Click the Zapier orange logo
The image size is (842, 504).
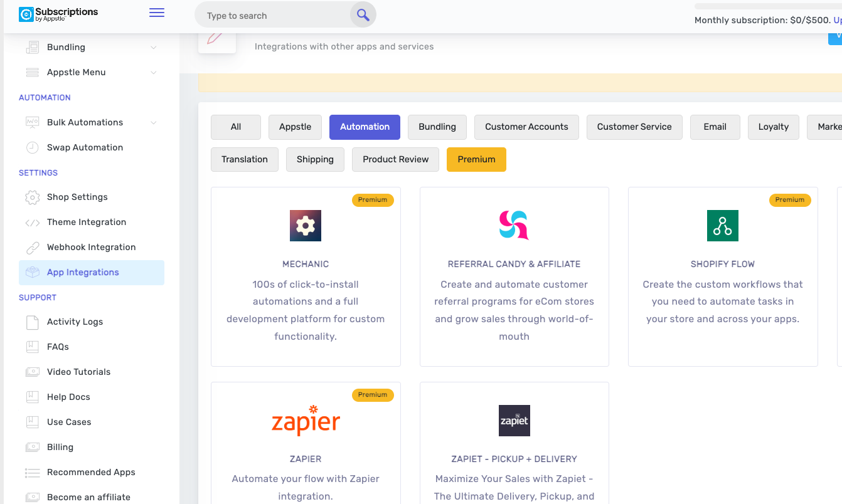[x=306, y=421]
